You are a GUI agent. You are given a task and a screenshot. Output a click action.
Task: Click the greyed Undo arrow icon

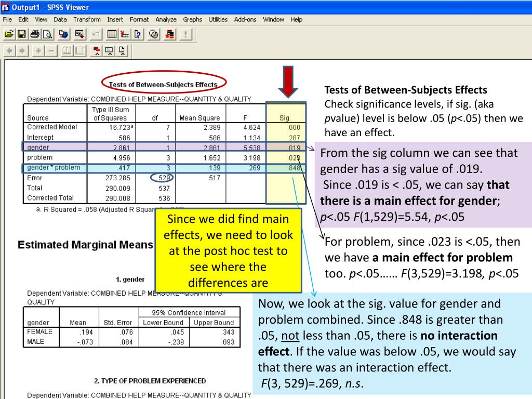(96, 34)
